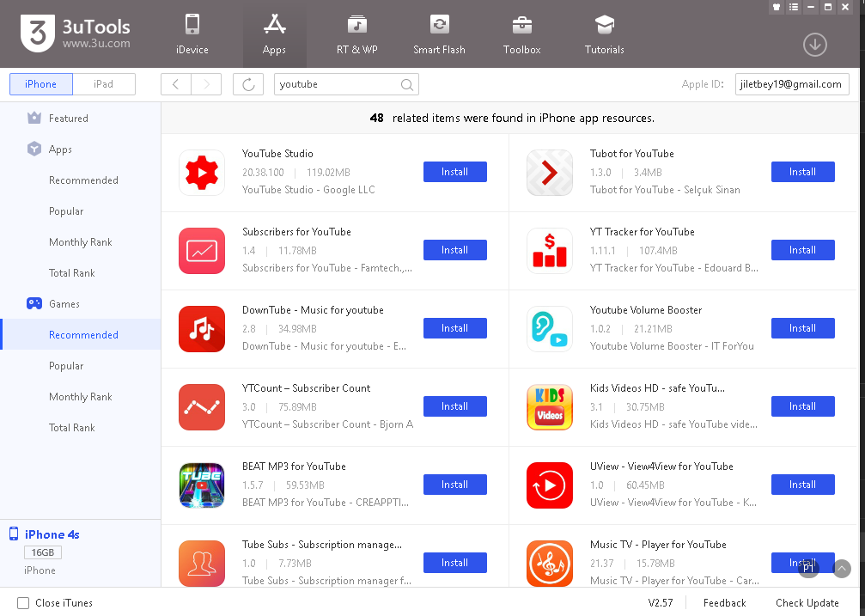Click the YouTube Studio app icon

(x=202, y=173)
